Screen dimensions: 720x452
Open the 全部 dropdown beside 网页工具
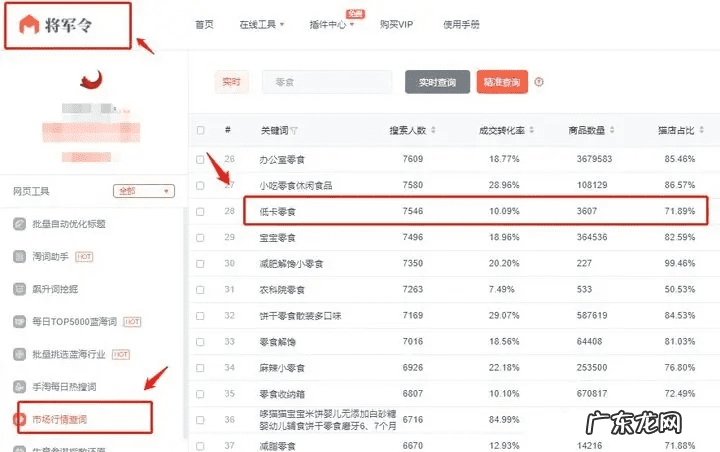[144, 191]
